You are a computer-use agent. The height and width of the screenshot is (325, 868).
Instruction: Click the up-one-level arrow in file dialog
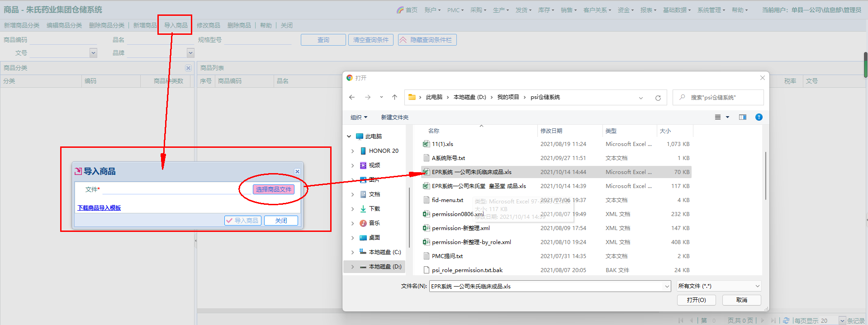pos(394,97)
